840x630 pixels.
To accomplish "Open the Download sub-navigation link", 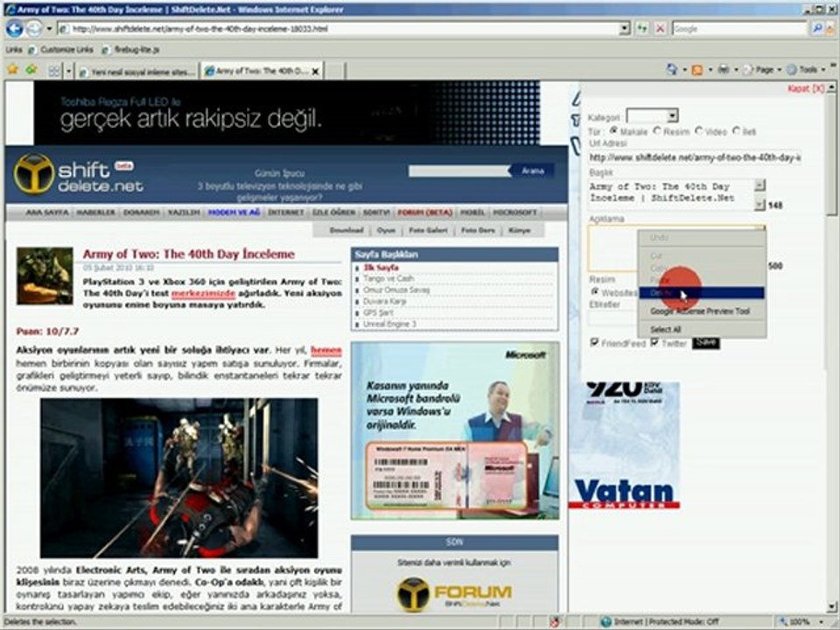I will tap(346, 230).
